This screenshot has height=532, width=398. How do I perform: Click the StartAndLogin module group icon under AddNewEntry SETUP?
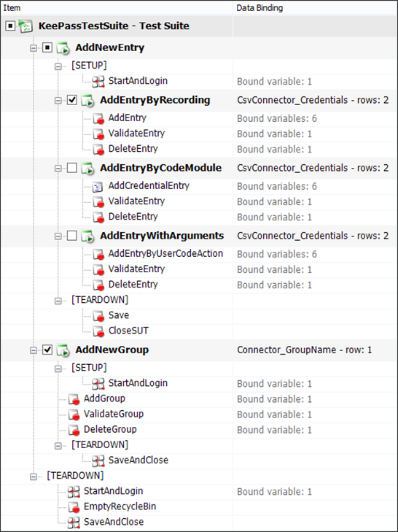tap(98, 82)
